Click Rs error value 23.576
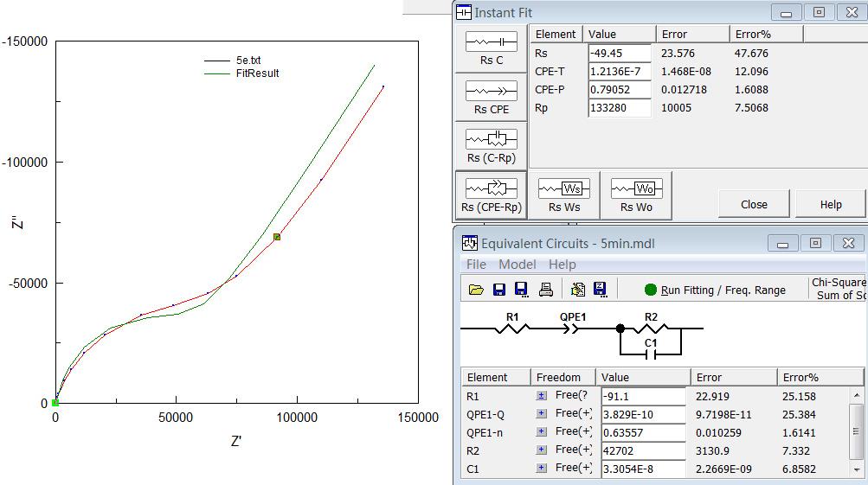 pyautogui.click(x=678, y=53)
